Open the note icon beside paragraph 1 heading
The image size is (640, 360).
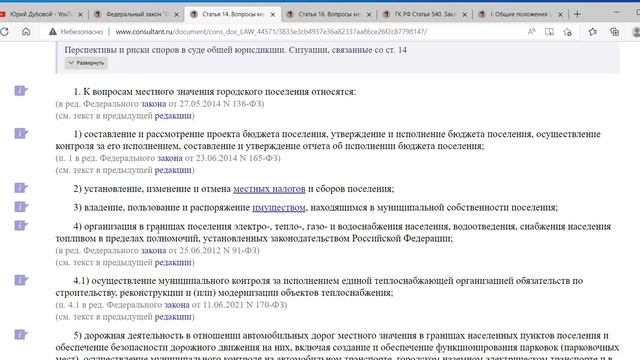(21, 91)
